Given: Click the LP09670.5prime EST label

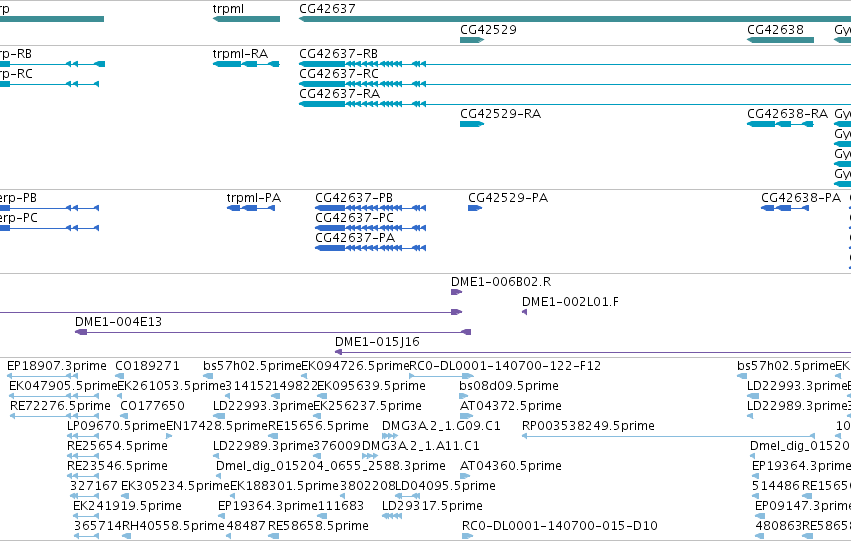Looking at the screenshot, I should click(x=116, y=427).
